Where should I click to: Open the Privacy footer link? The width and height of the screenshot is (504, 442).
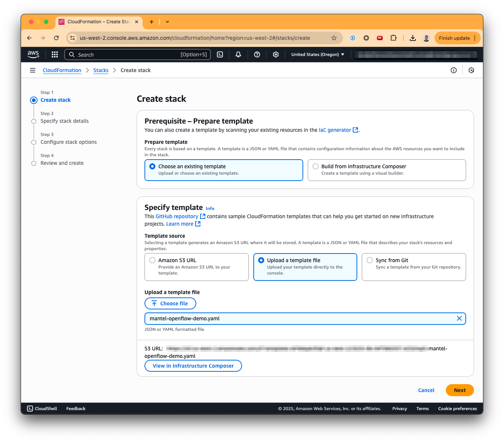coord(400,409)
